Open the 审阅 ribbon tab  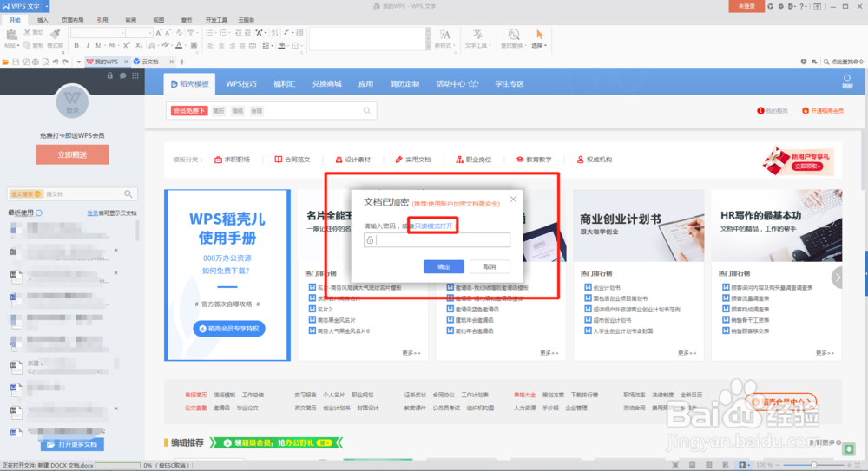click(131, 20)
